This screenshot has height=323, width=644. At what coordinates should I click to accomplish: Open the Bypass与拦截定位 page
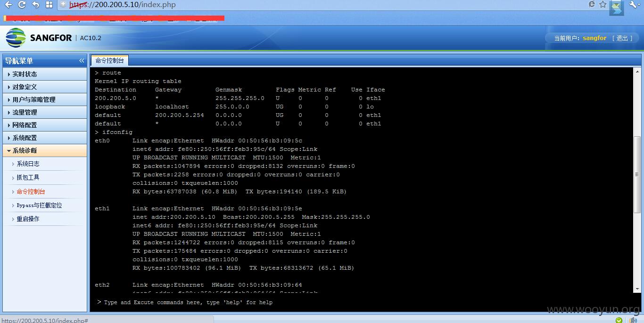click(x=39, y=205)
